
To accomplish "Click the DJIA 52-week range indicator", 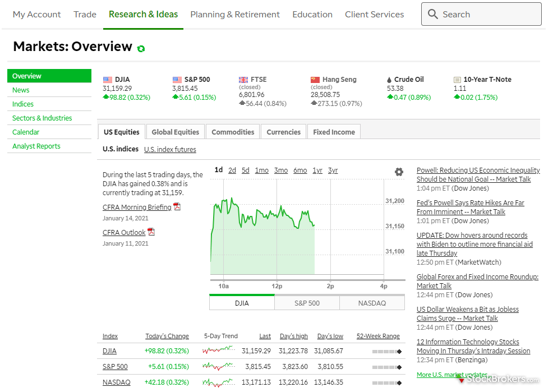I will (x=387, y=352).
